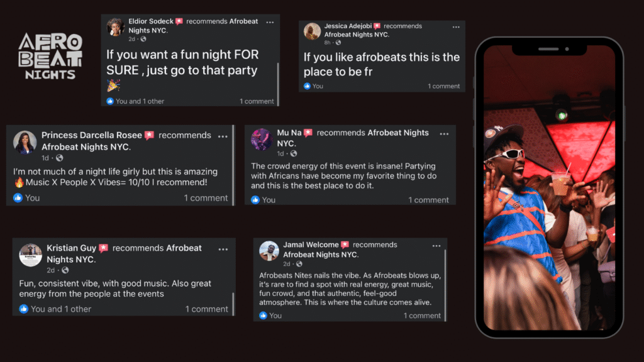Click like icon on Jessica Adejobi's review
Viewport: 644px width, 362px height.
pos(308,86)
